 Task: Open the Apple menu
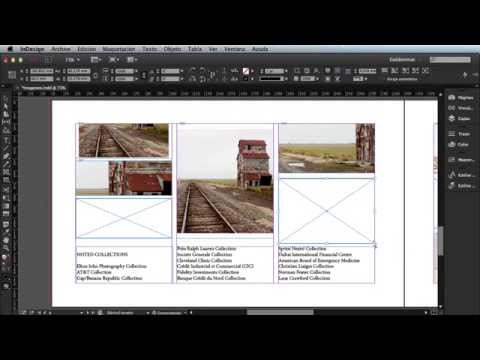pos(10,49)
